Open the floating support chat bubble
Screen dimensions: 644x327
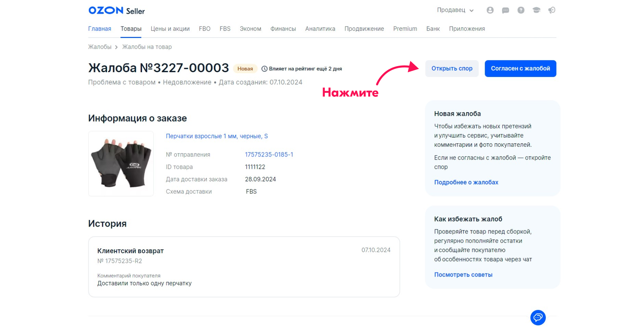tap(538, 318)
